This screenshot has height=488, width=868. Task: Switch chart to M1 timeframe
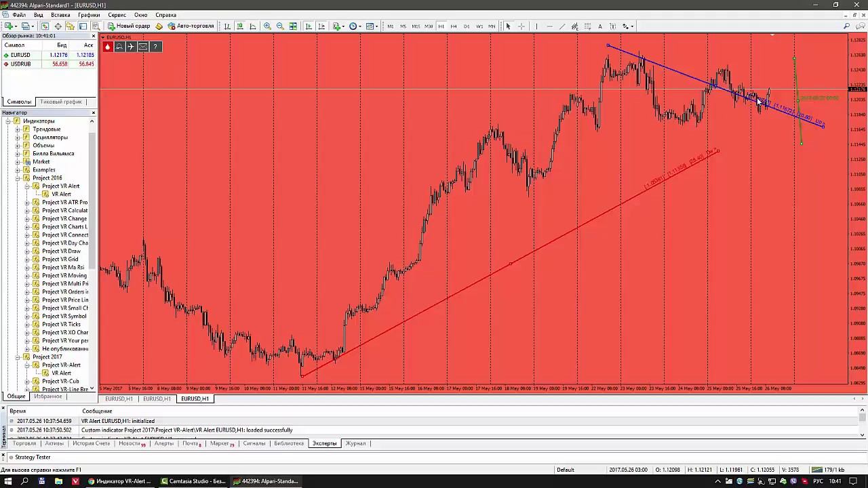pos(391,26)
